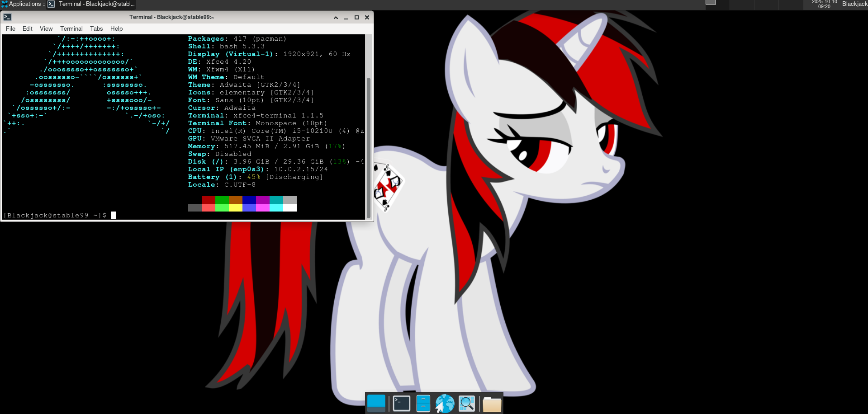Switch to the first workspace in the pager

pyautogui.click(x=717, y=4)
